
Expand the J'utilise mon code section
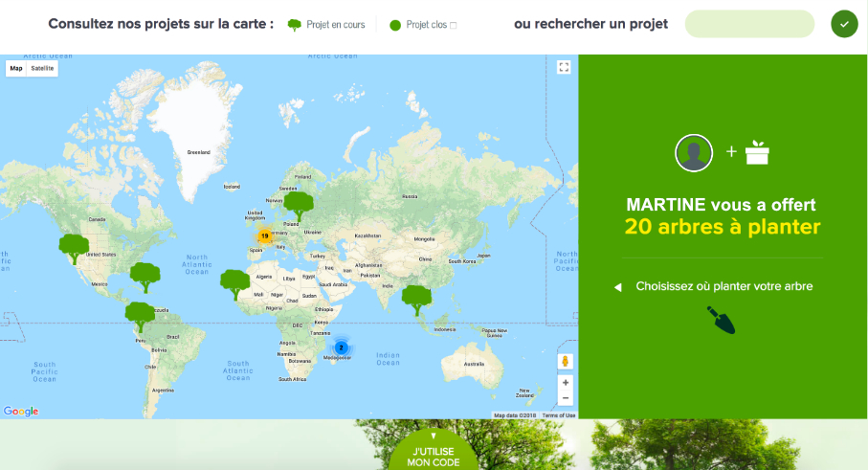point(434,452)
